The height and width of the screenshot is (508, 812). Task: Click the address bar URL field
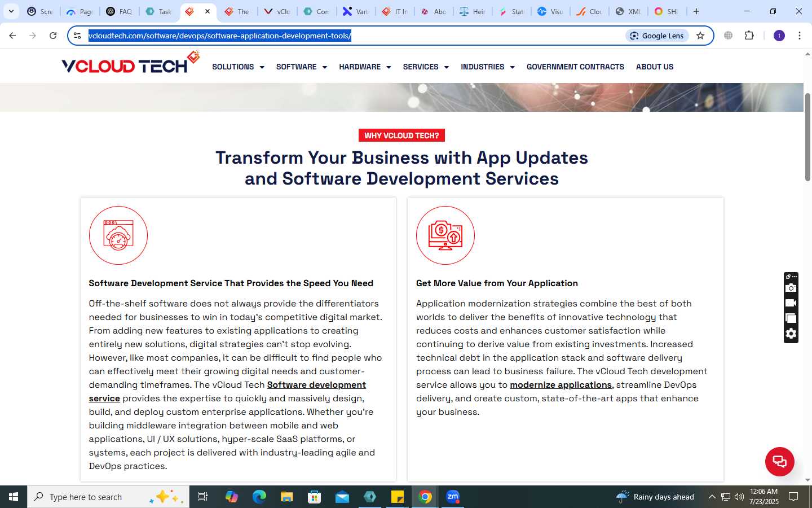[355, 36]
